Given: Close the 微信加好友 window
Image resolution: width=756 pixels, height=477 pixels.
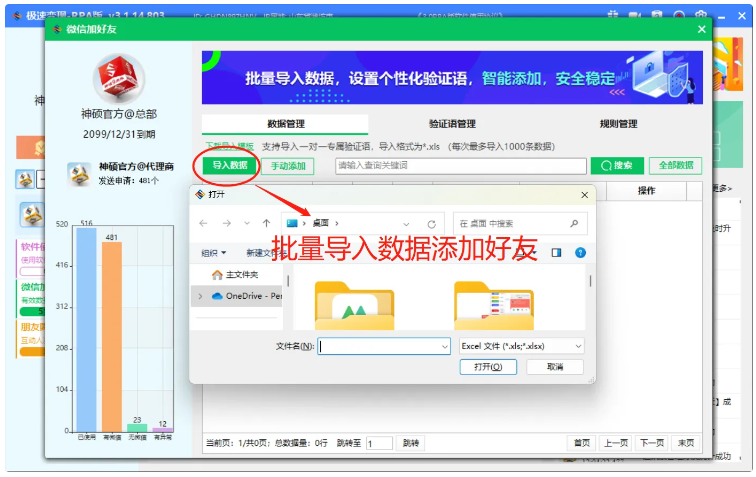Looking at the screenshot, I should tap(702, 29).
